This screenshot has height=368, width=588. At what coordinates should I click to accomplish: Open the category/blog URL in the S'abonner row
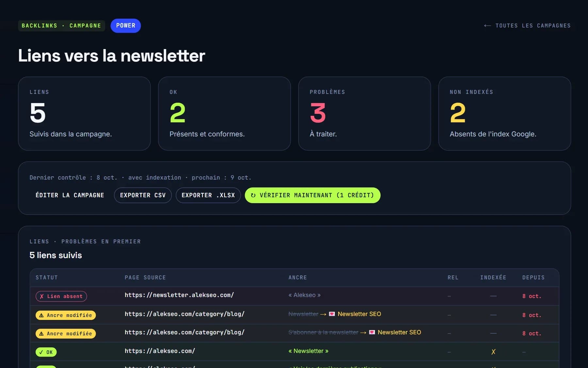tap(185, 332)
